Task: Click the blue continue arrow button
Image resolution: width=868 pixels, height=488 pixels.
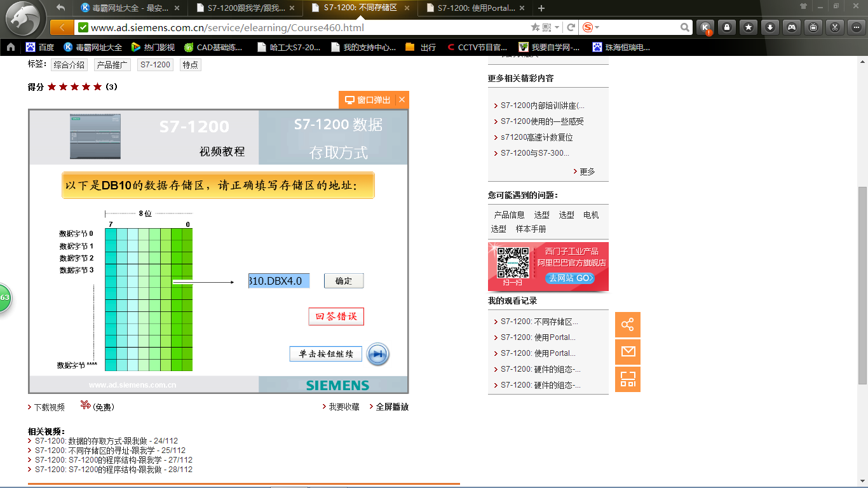Action: [x=377, y=355]
